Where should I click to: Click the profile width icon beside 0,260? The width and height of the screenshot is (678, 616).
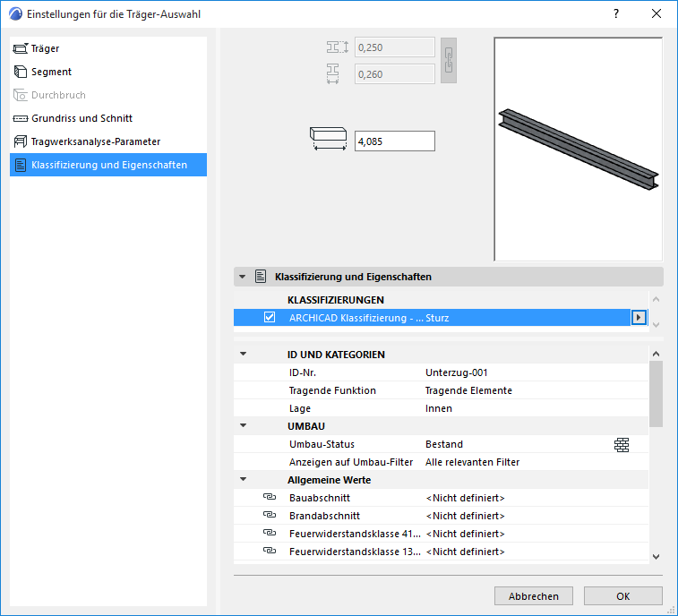coord(332,74)
